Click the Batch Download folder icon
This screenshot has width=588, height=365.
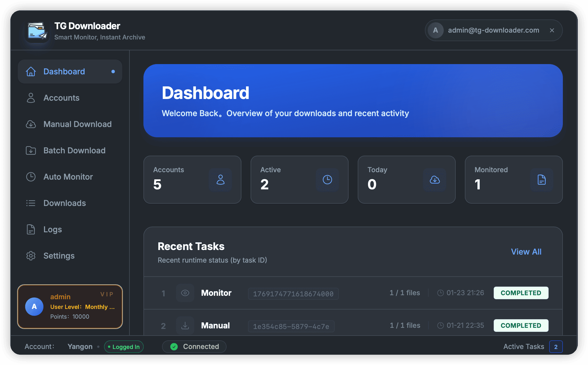tap(31, 150)
